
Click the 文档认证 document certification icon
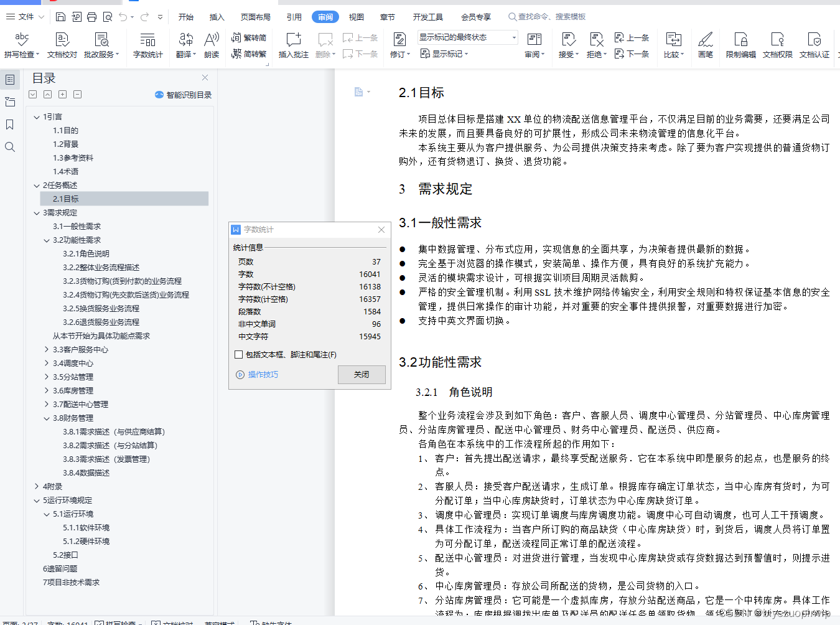coord(814,47)
